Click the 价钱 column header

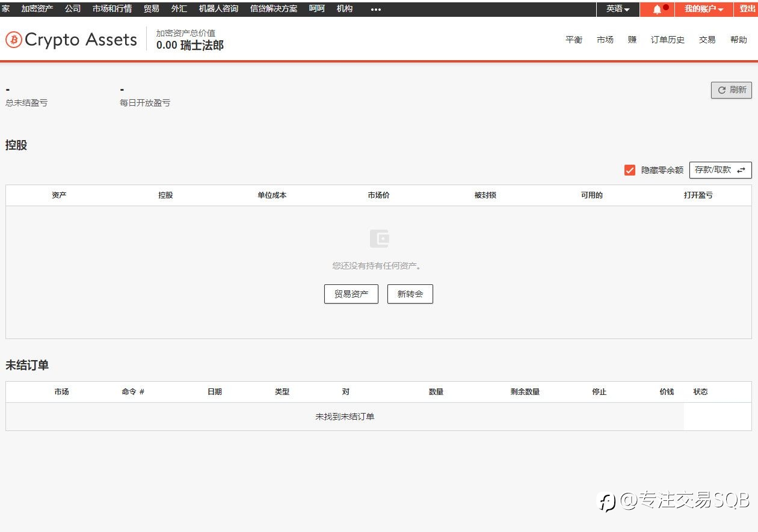click(667, 392)
